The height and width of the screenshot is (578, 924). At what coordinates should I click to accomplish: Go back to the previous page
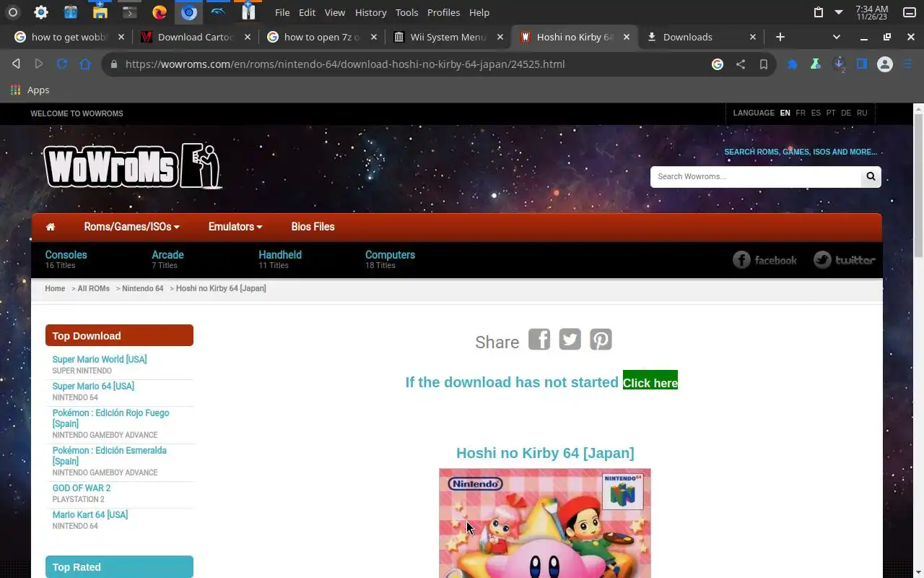(16, 64)
